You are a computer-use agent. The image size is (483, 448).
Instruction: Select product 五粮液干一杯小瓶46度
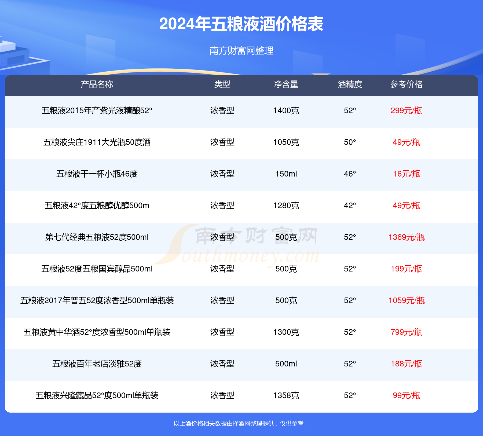(97, 174)
